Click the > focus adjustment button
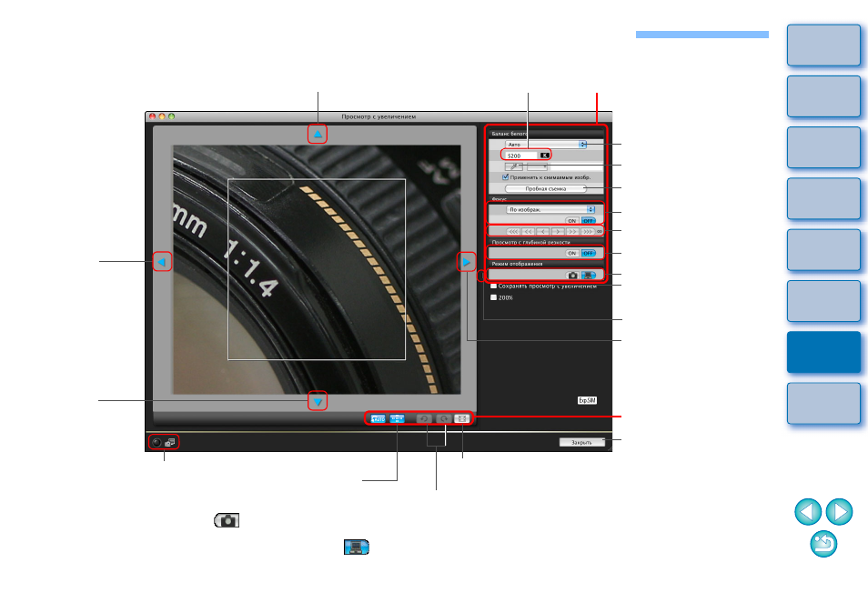This screenshot has width=868, height=613. click(558, 231)
